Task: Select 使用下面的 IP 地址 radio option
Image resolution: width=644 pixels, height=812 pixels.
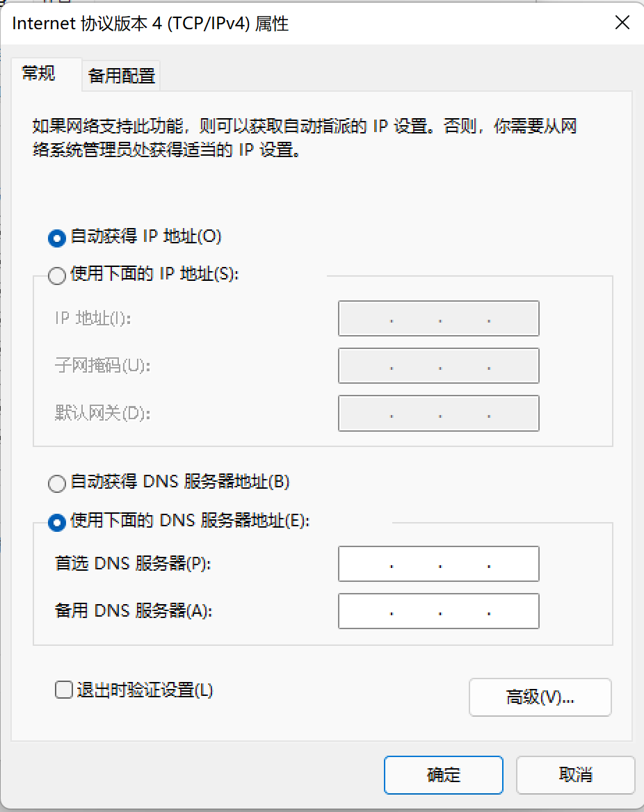Action: pos(57,275)
